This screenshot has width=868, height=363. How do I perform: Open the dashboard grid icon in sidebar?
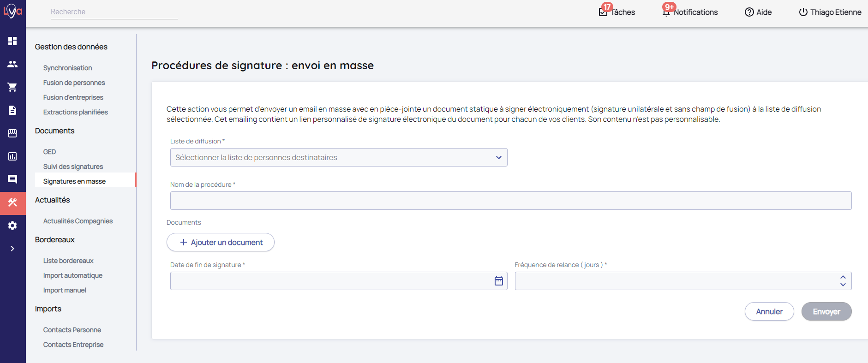click(12, 41)
